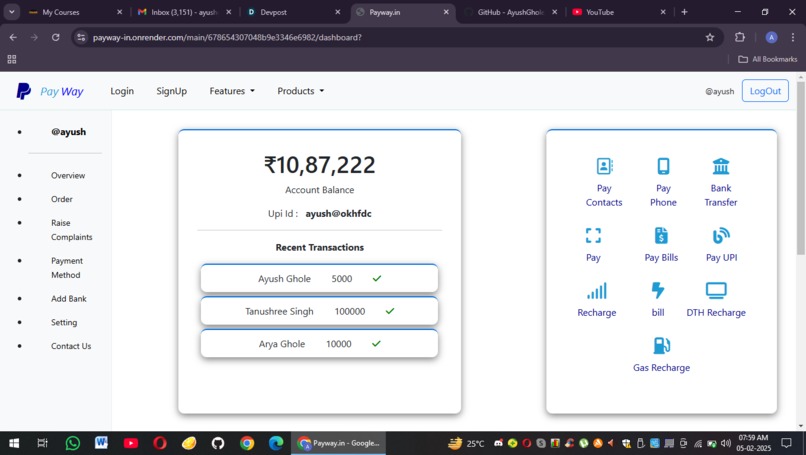The image size is (806, 455).
Task: Click the UPI Id ayush@okhfdc
Action: (x=338, y=213)
